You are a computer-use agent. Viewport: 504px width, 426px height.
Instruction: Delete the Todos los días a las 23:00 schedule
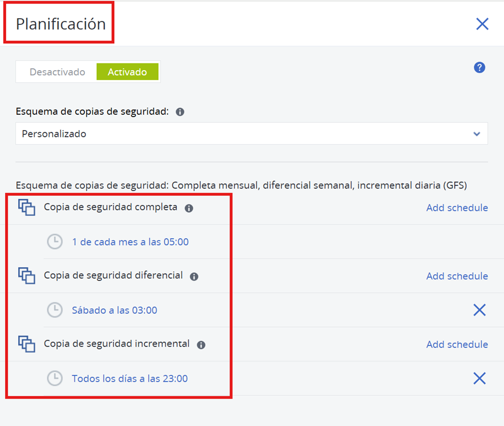click(479, 378)
